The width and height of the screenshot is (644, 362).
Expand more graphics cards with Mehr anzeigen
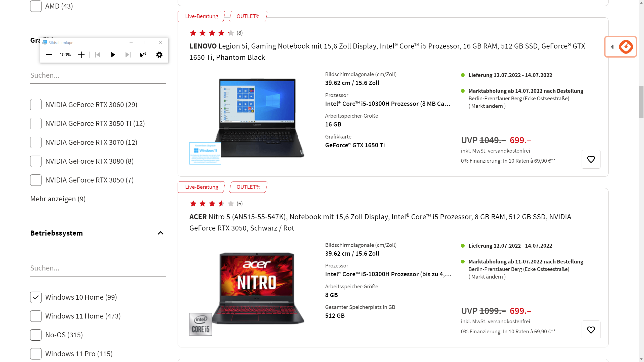tap(58, 199)
